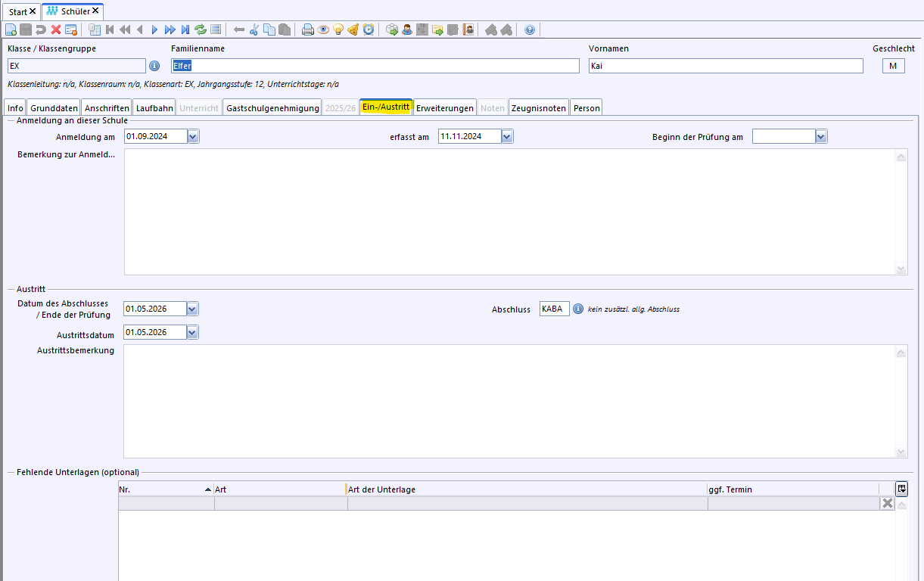Open the erfasst am date dropdown
Viewport: 924px width, 581px height.
coord(507,136)
